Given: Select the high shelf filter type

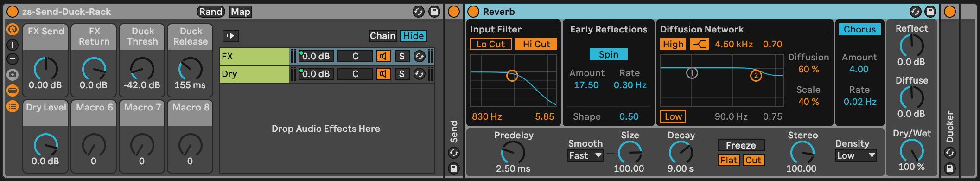Looking at the screenshot, I should coord(700,44).
